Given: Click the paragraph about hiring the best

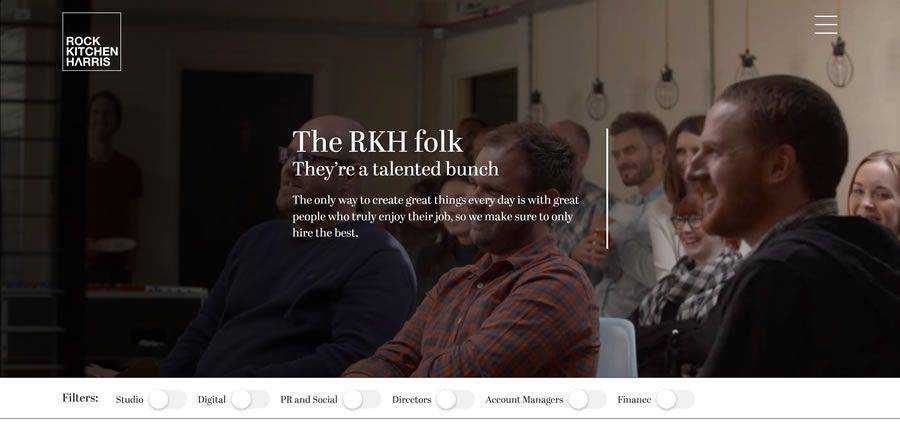Looking at the screenshot, I should 436,216.
